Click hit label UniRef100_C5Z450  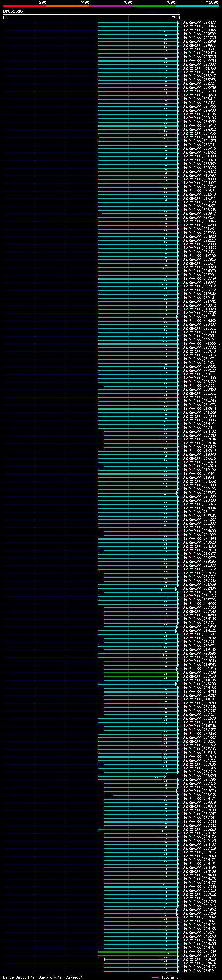coord(199,657)
